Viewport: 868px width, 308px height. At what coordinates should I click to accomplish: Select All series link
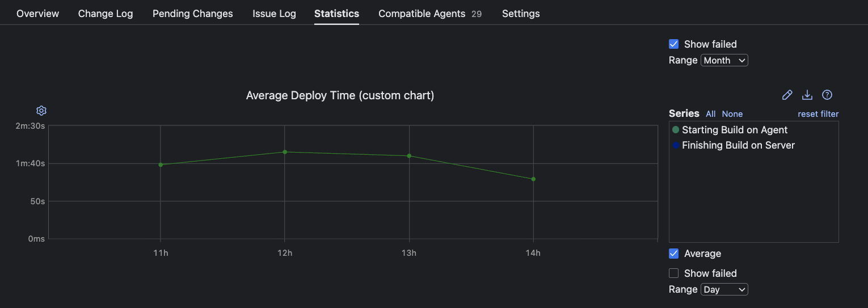[x=710, y=114]
